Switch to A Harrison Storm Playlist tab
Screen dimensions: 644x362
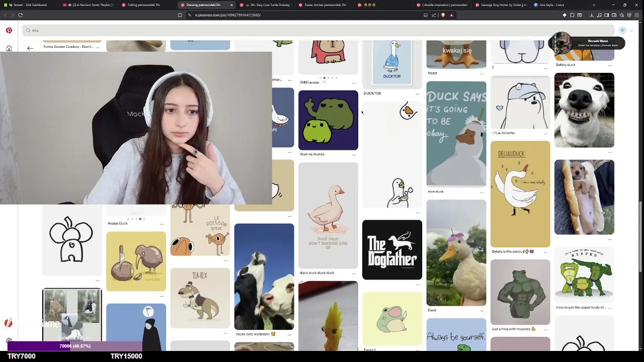pyautogui.click(x=90, y=5)
